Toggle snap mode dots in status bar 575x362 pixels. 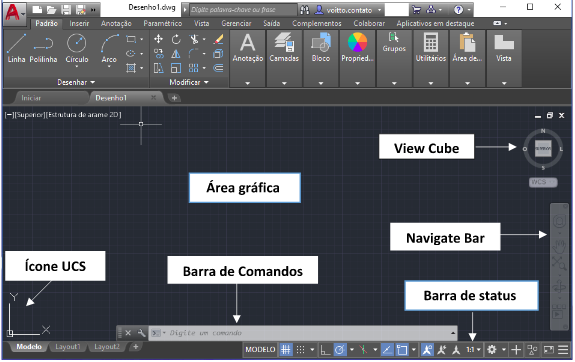pos(300,350)
